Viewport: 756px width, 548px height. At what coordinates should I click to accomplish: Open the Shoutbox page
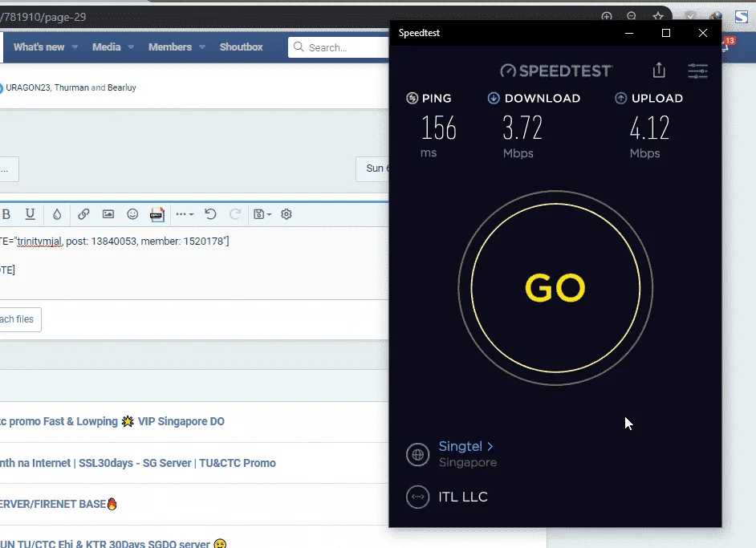coord(241,47)
